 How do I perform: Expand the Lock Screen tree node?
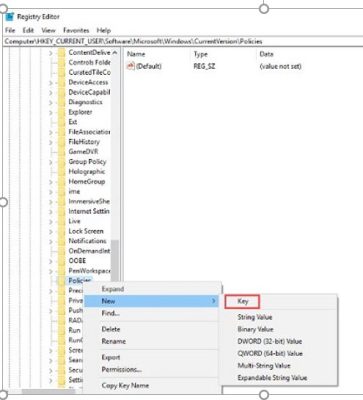51,232
